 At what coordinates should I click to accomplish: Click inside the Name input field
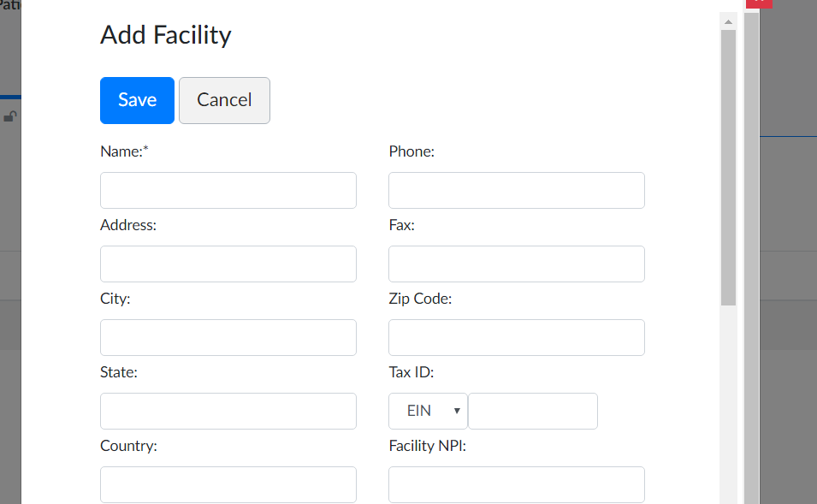(228, 190)
